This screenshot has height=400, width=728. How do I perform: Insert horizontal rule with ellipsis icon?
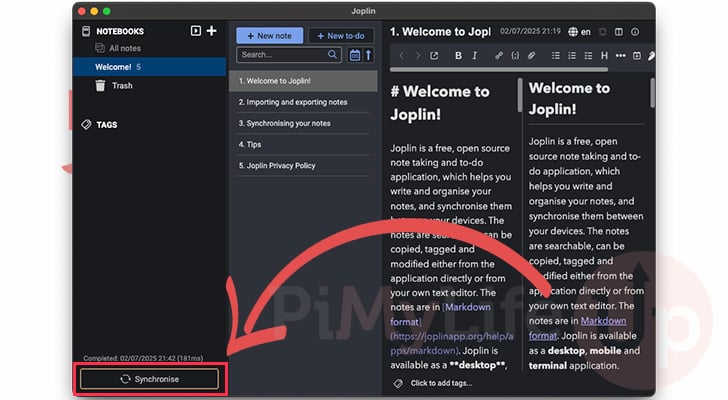tap(620, 56)
